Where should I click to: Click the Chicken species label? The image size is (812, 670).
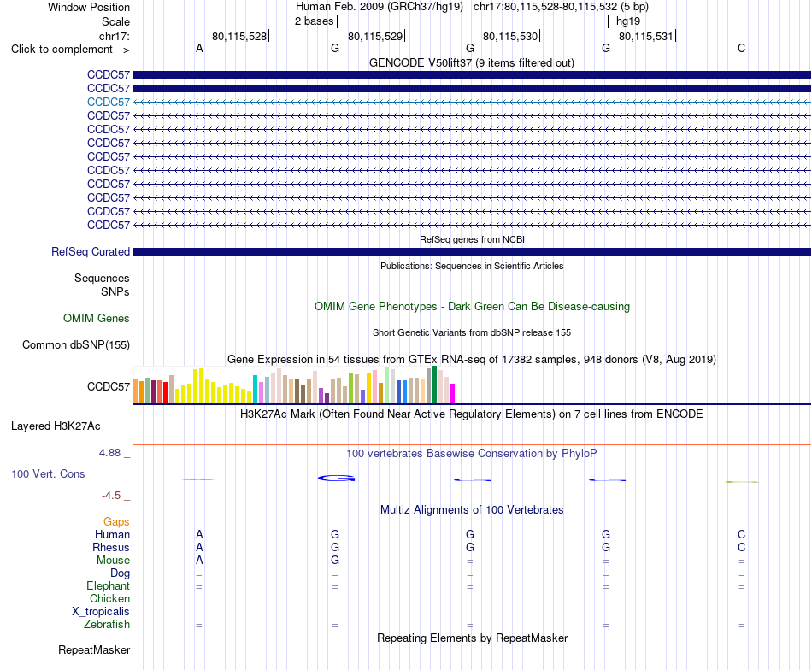(x=109, y=598)
